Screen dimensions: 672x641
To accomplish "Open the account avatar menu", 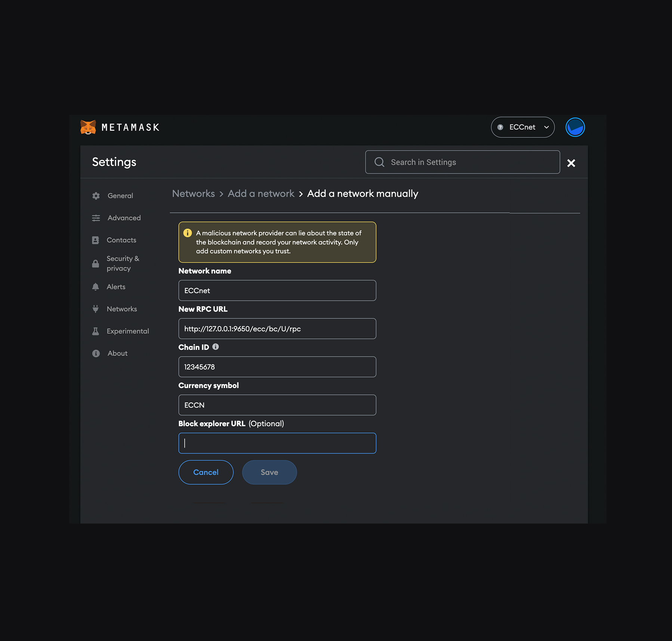I will [x=575, y=127].
